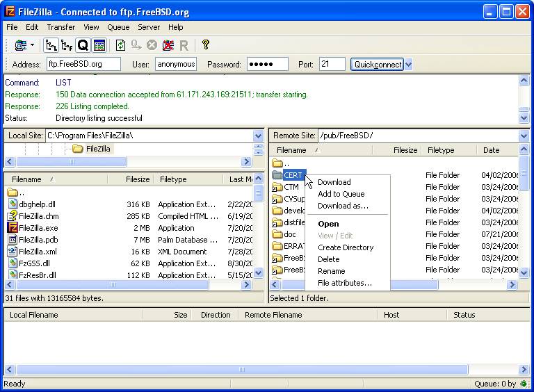The image size is (534, 392).
Task: Select the FileZilla.pdb file icon
Action: coord(13,240)
